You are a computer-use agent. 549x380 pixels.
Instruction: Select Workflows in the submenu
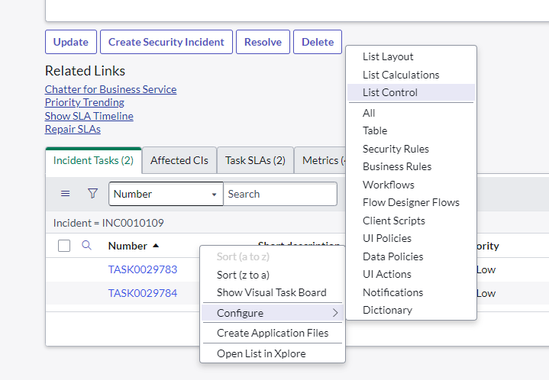[x=388, y=185]
